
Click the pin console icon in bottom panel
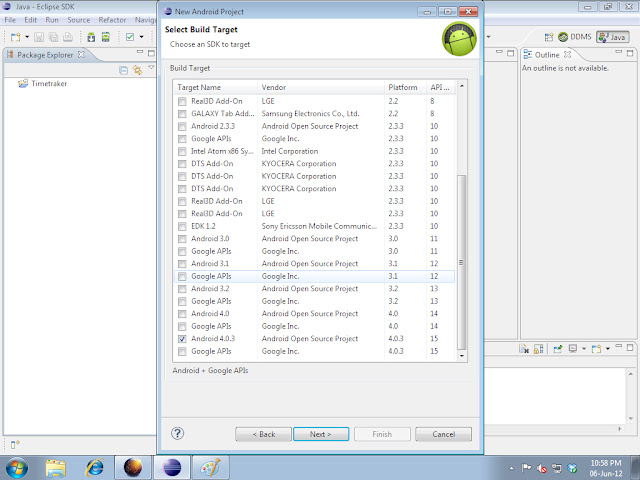click(x=558, y=349)
